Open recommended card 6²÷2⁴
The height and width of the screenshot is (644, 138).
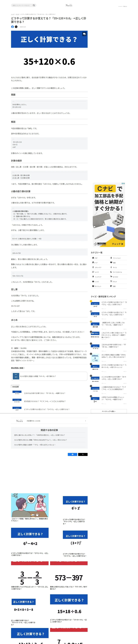[75, 510]
